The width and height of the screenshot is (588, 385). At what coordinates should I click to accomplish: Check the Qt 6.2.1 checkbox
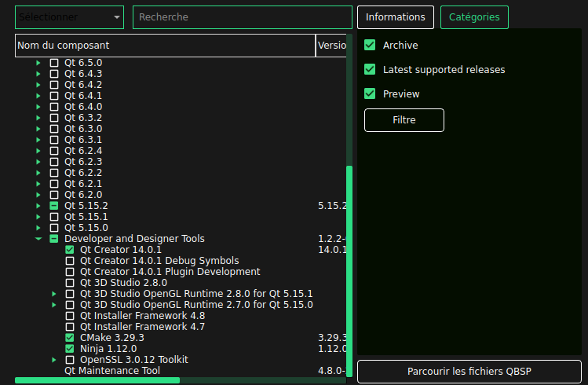pos(54,184)
